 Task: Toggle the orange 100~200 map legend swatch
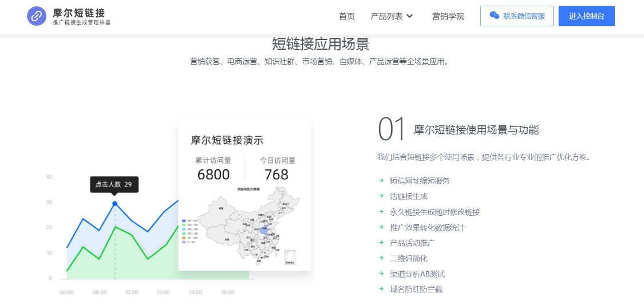(183, 237)
